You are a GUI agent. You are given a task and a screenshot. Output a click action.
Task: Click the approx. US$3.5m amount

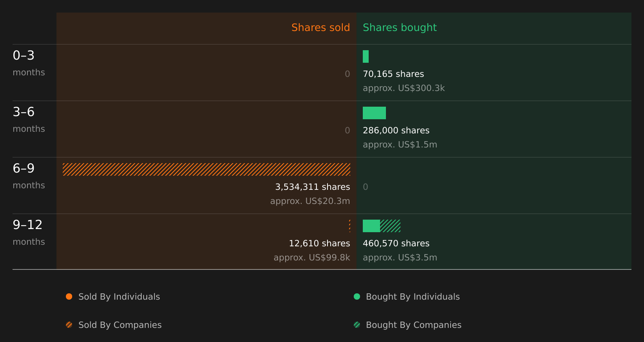(x=400, y=258)
